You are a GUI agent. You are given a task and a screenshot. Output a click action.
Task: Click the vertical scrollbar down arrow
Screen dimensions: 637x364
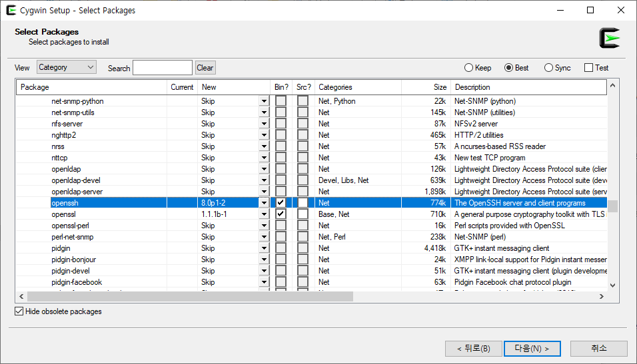612,285
